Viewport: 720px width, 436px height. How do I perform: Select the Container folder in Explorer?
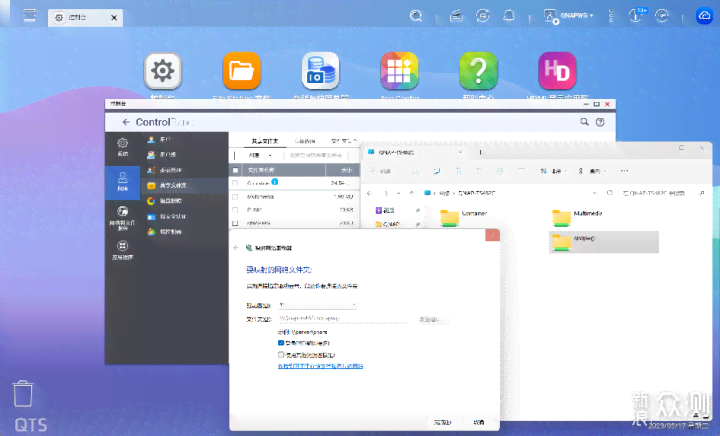tap(464, 218)
